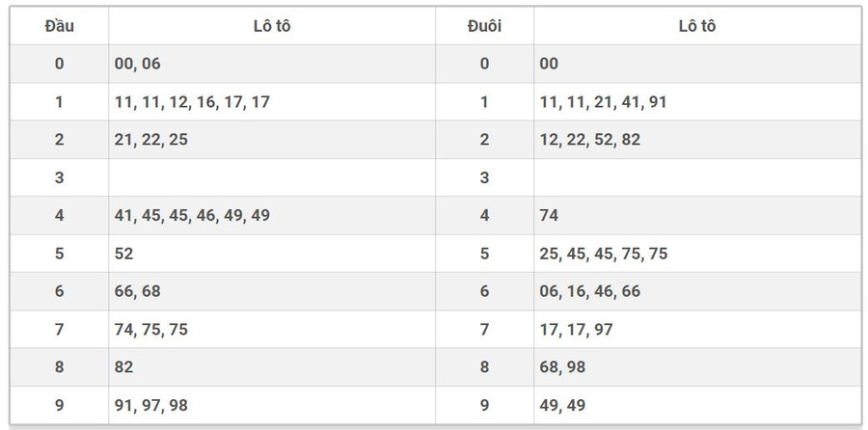Viewport: 868px width, 430px height.
Task: Select the lô tô cell reading 52
Action: click(123, 254)
